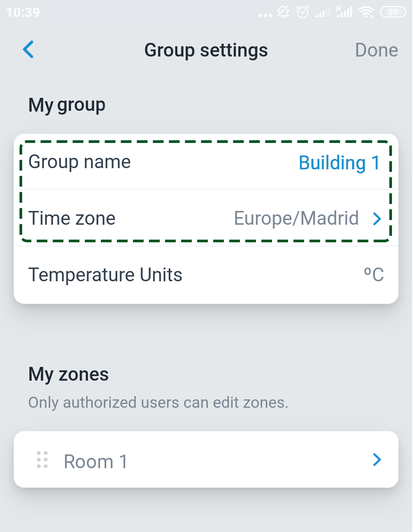Tap the Europe/Madrid time zone value
413x532 pixels.
tap(296, 219)
